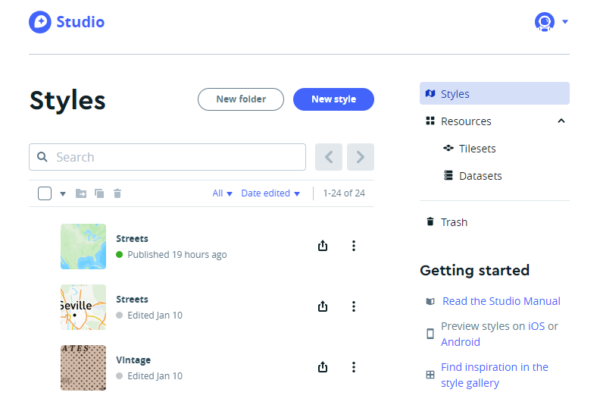Click the Mapbox Studio logo
The image size is (600, 402).
[66, 21]
